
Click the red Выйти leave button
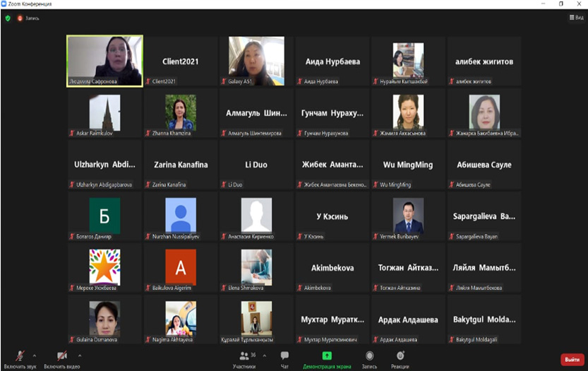pos(572,360)
